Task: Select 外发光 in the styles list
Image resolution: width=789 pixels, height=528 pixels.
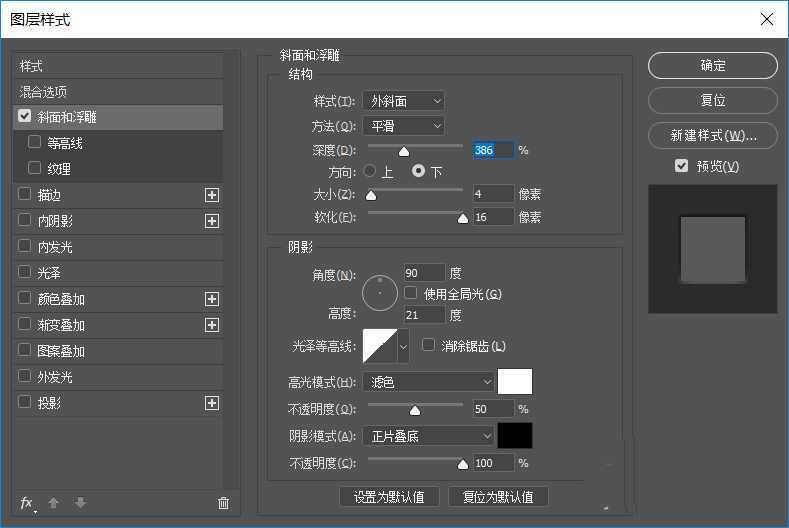Action: pos(55,377)
